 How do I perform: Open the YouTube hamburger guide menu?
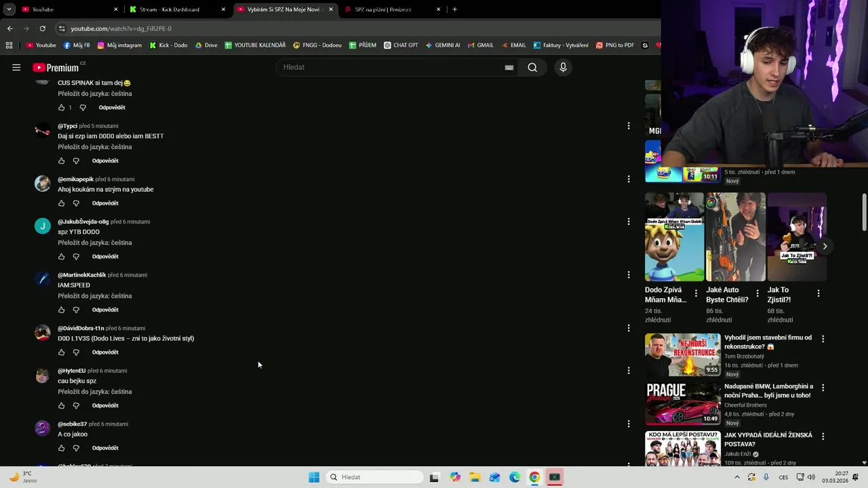tap(16, 67)
